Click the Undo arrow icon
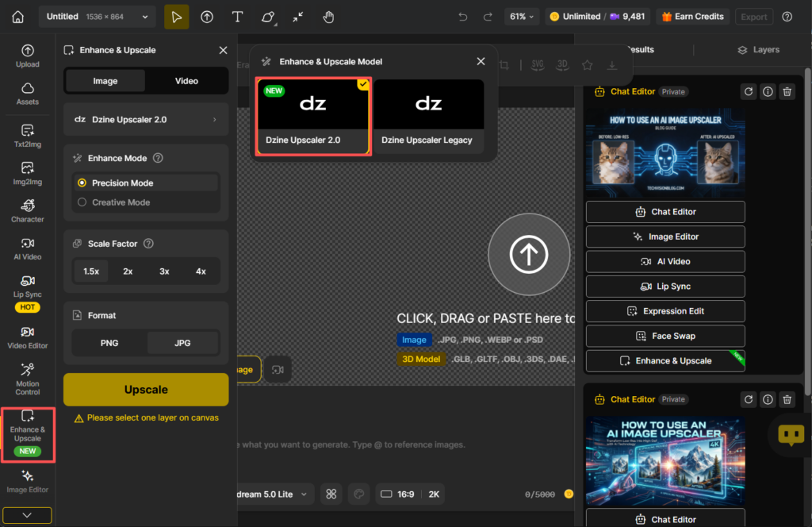812x527 pixels. pyautogui.click(x=463, y=17)
